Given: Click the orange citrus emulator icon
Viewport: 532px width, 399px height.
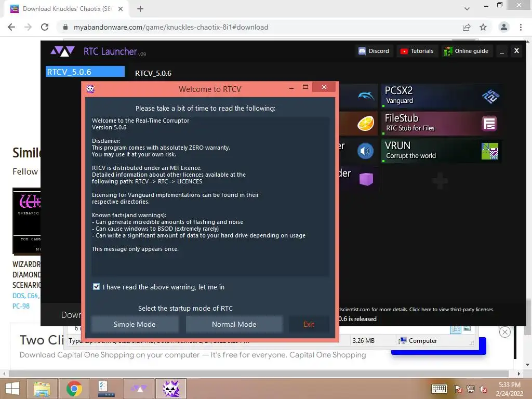Looking at the screenshot, I should (366, 123).
